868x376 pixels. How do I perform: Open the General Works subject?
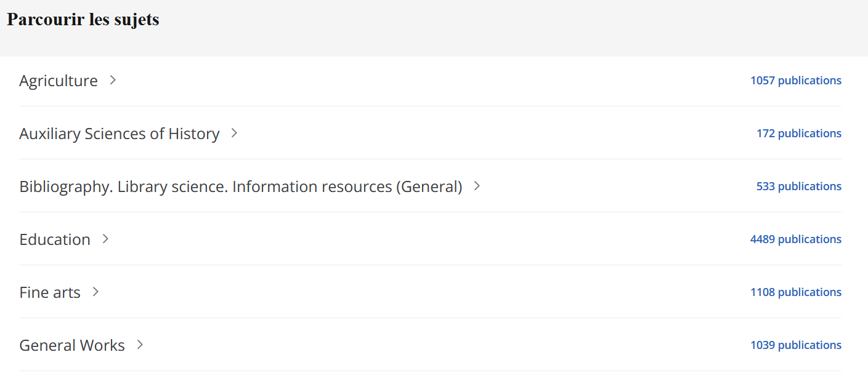[72, 345]
